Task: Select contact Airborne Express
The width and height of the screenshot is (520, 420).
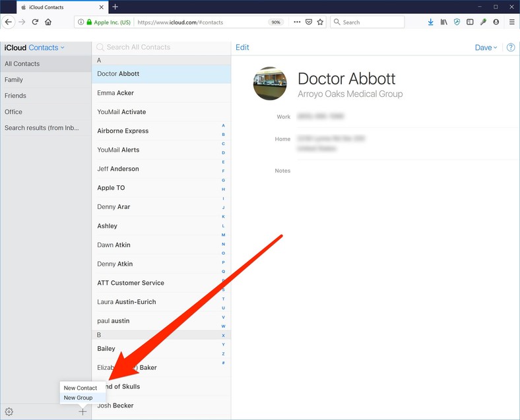Action: click(161, 131)
